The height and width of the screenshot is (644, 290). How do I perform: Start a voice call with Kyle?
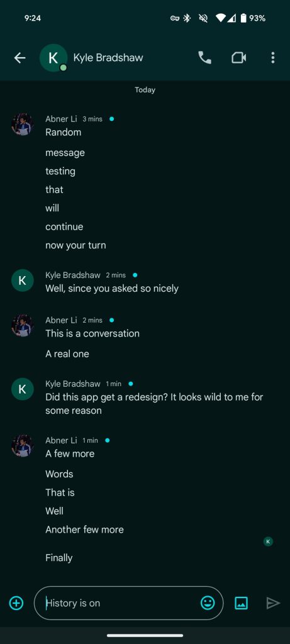[204, 58]
